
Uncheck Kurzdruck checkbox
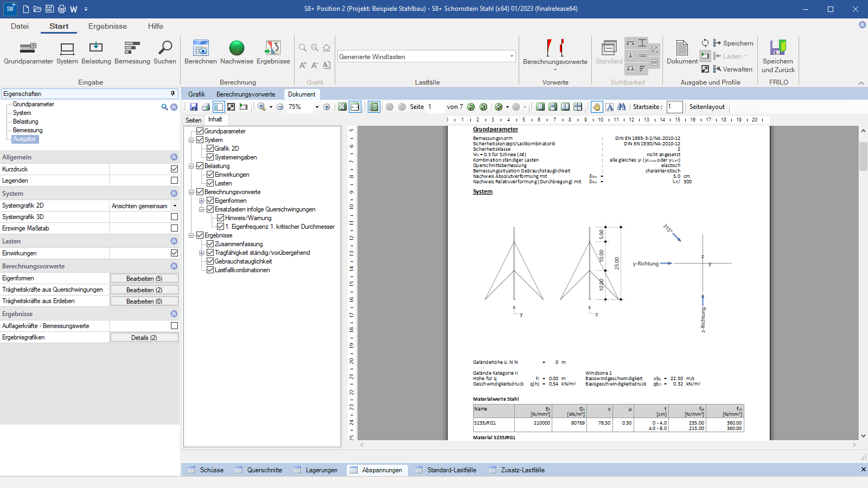click(x=174, y=169)
